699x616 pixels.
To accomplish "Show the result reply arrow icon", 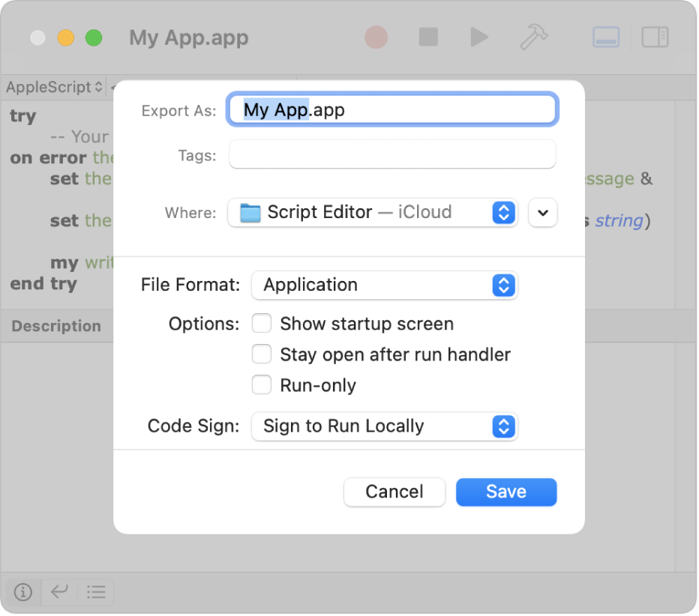I will coord(59,592).
